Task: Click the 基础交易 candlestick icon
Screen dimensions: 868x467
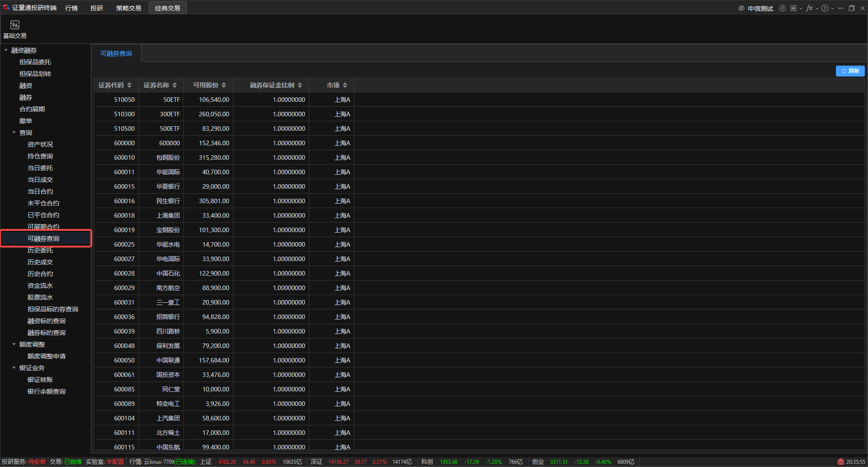Action: (15, 25)
